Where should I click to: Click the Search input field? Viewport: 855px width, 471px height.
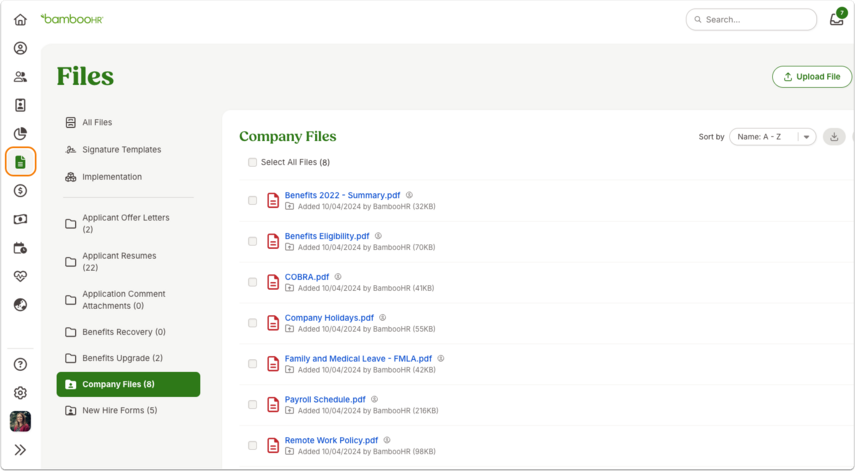[x=751, y=20]
